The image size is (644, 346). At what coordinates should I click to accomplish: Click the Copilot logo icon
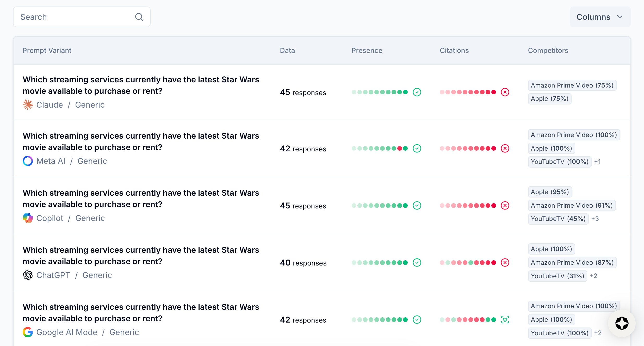pyautogui.click(x=28, y=218)
